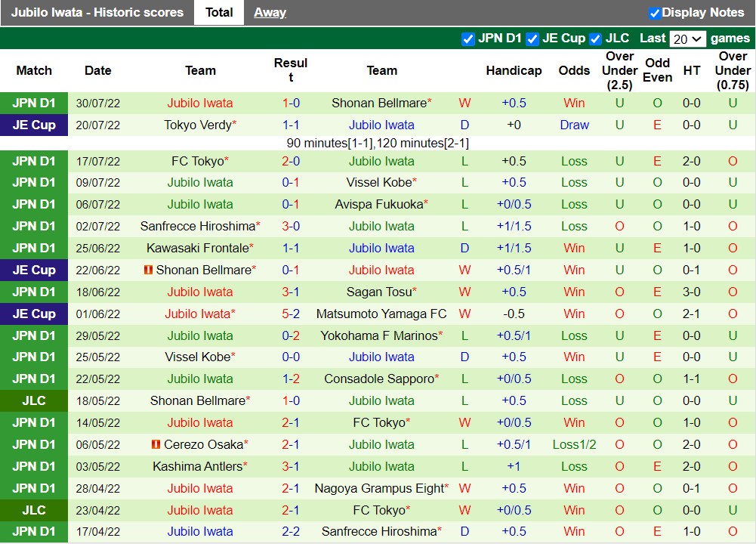Uncheck the JE Cup filter checkbox
756x544 pixels.
(532, 39)
